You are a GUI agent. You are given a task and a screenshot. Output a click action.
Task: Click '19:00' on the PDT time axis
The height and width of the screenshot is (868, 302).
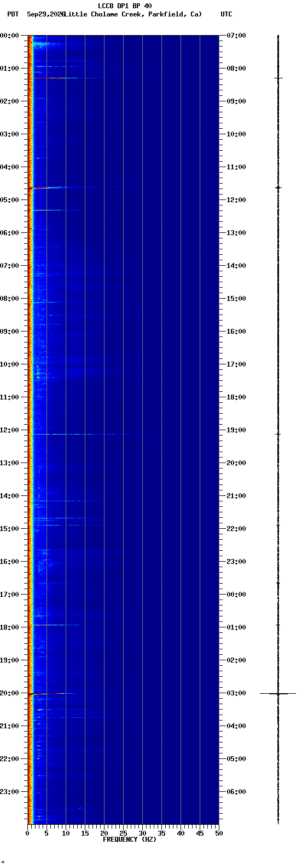[10, 660]
